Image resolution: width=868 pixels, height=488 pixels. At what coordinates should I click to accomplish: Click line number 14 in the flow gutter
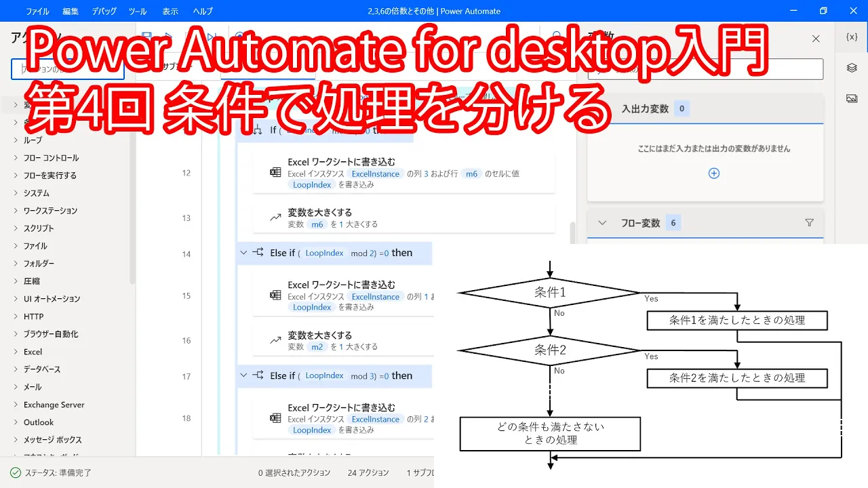coord(186,254)
